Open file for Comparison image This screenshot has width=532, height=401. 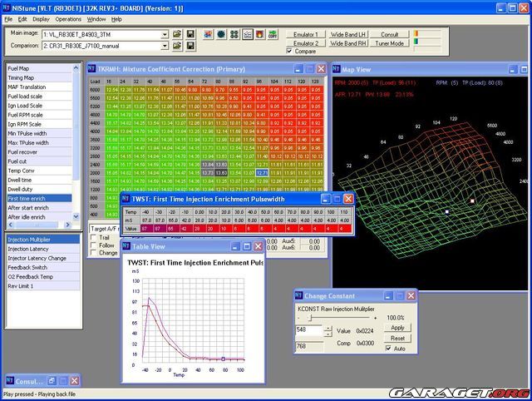click(176, 45)
